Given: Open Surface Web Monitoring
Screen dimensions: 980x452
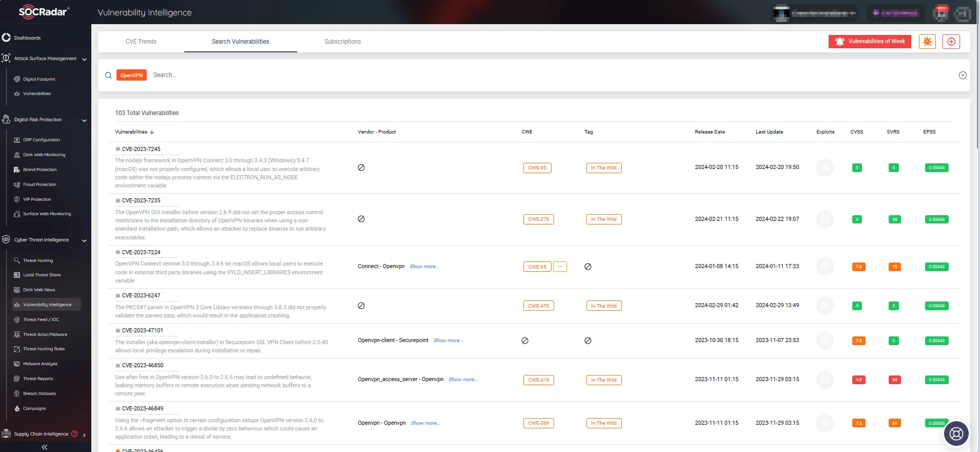Looking at the screenshot, I should 47,214.
